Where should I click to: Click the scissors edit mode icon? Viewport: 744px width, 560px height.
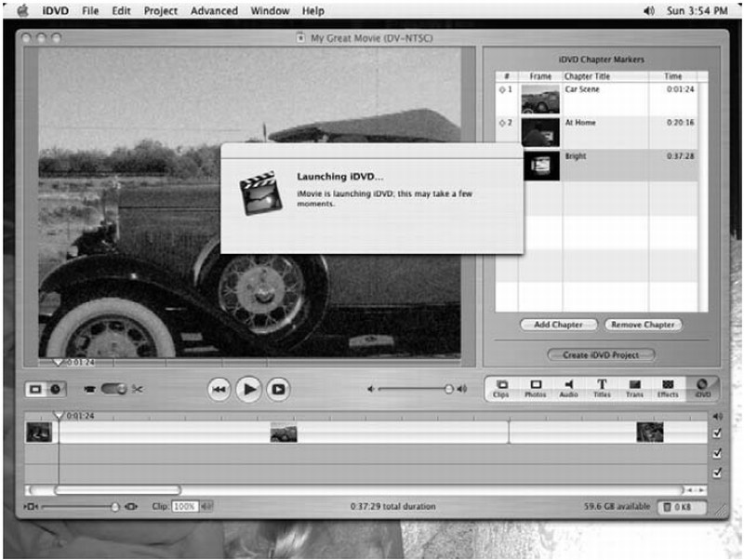pyautogui.click(x=137, y=389)
